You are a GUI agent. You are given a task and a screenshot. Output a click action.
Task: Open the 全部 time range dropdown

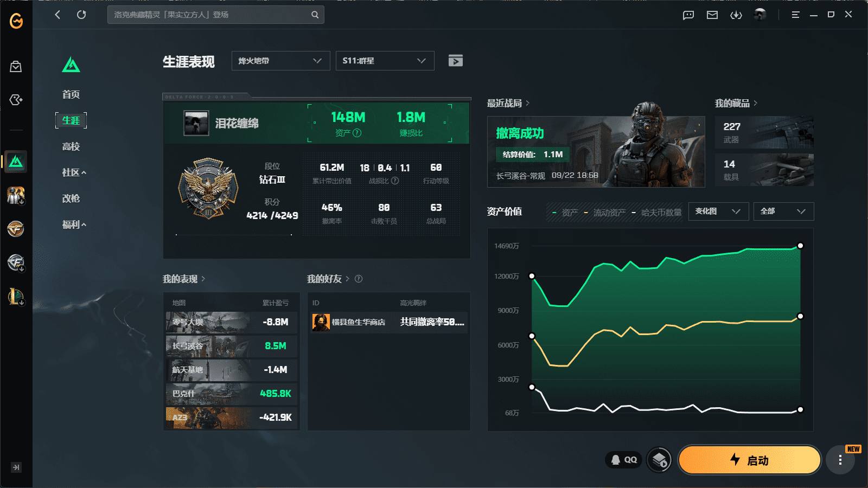click(784, 211)
